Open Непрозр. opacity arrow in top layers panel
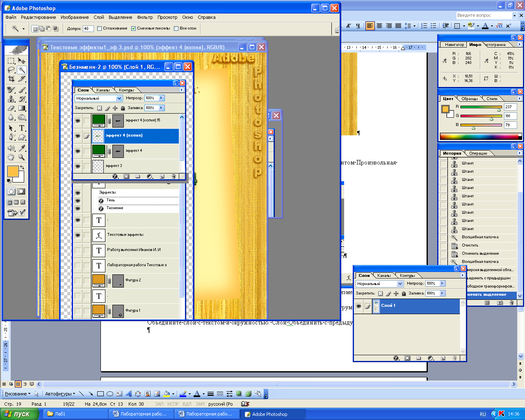This screenshot has height=420, width=525. click(x=162, y=98)
